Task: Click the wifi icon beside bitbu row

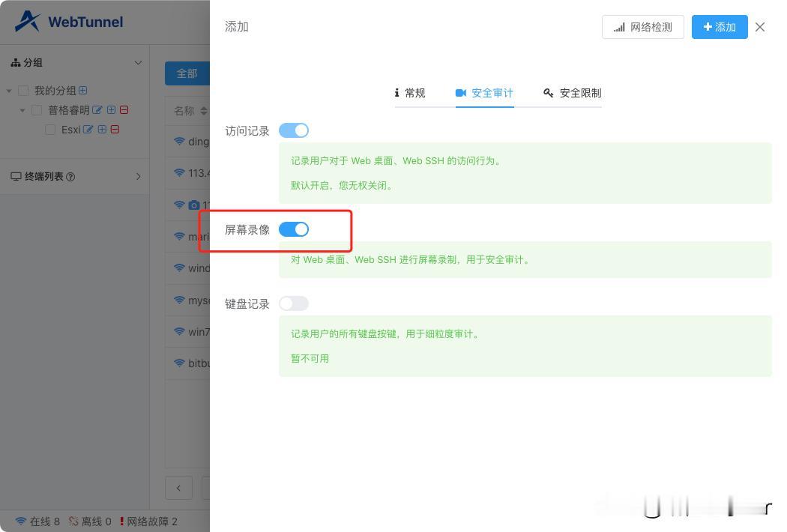Action: [179, 363]
